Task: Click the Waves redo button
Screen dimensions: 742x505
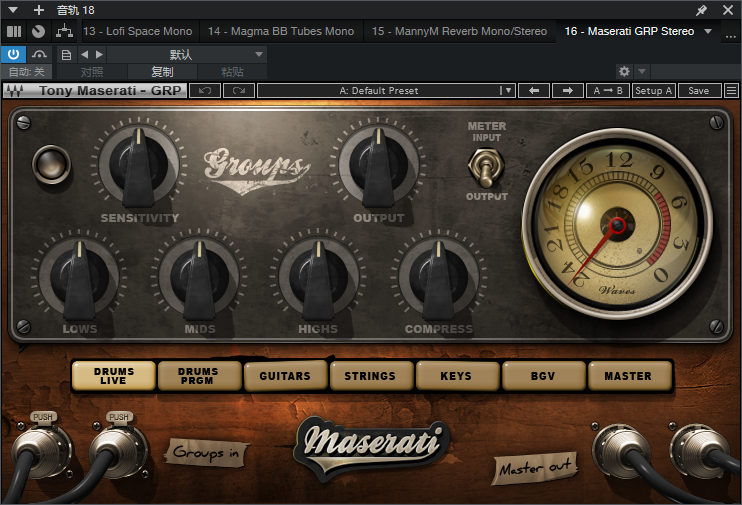Action: (x=238, y=90)
